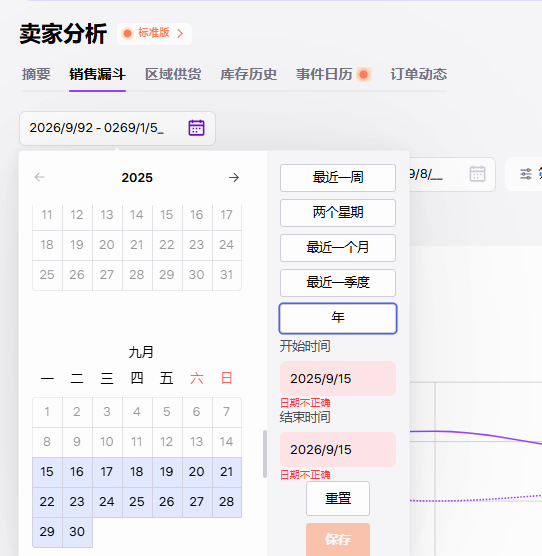Viewport: 542px width, 556px height.
Task: Select the 年 preset
Action: tap(338, 318)
